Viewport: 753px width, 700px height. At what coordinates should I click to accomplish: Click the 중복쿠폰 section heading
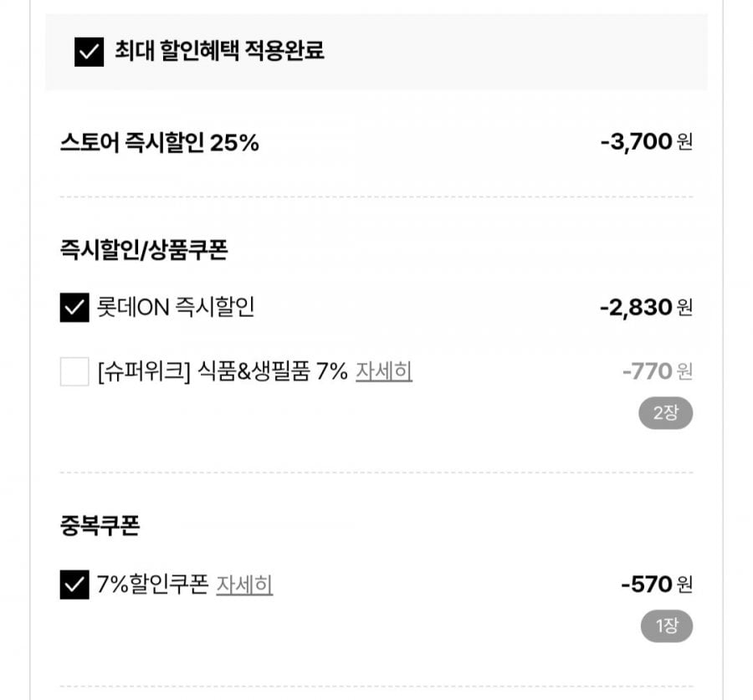(100, 526)
